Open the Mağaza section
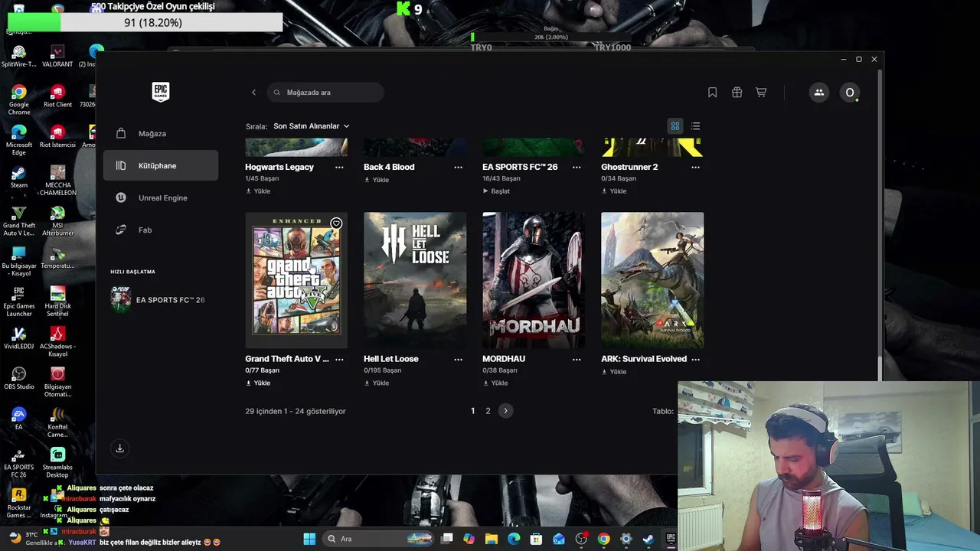Viewport: 980px width, 551px height. [x=161, y=133]
